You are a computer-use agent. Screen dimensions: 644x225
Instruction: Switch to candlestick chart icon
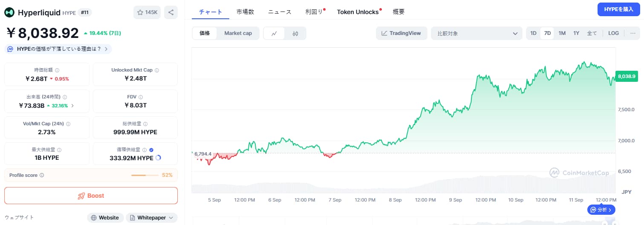[295, 33]
